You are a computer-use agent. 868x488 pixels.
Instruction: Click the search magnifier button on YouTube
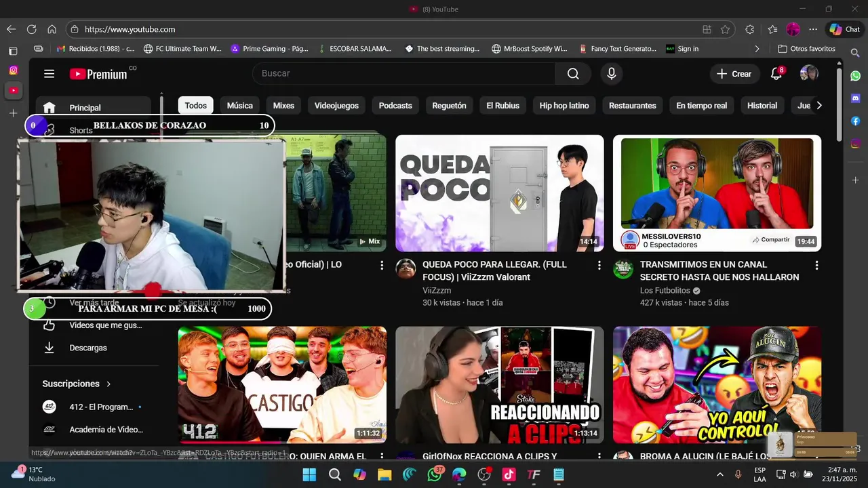[573, 74]
